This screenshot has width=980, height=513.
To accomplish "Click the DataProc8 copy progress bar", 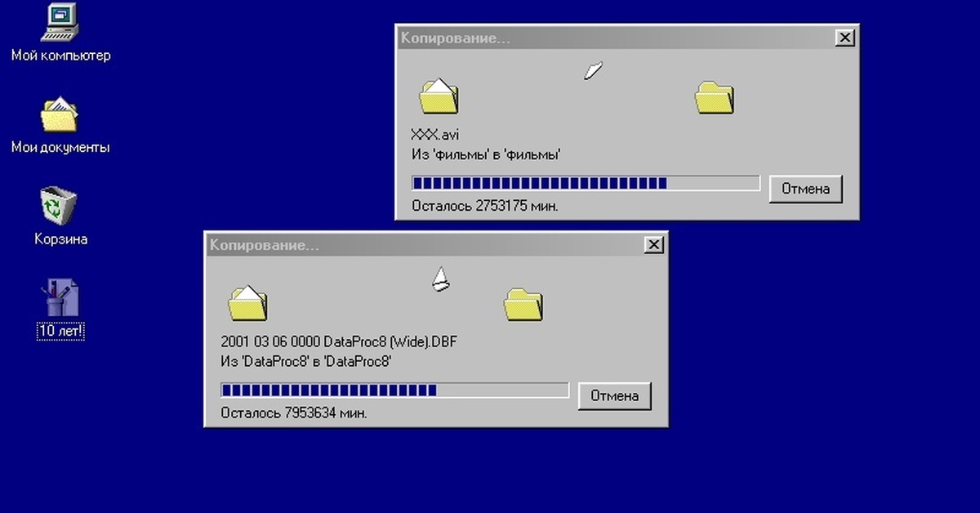I will click(x=394, y=390).
